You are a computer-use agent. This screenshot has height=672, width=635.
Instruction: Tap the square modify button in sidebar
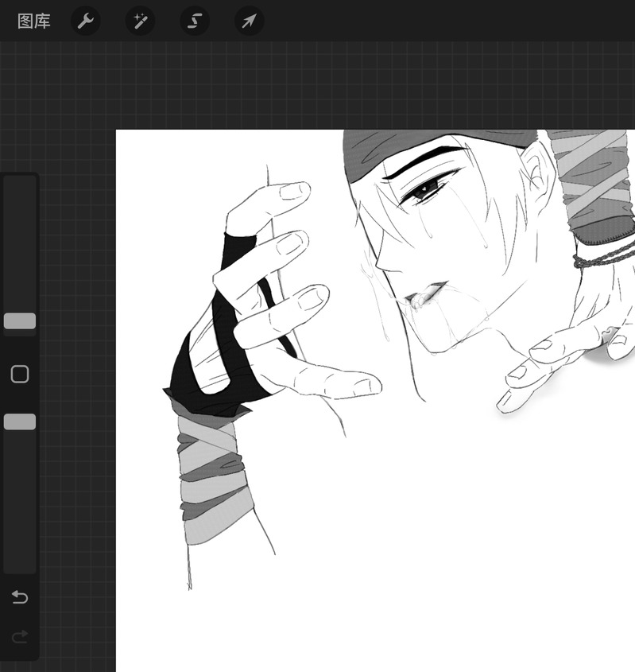point(20,374)
